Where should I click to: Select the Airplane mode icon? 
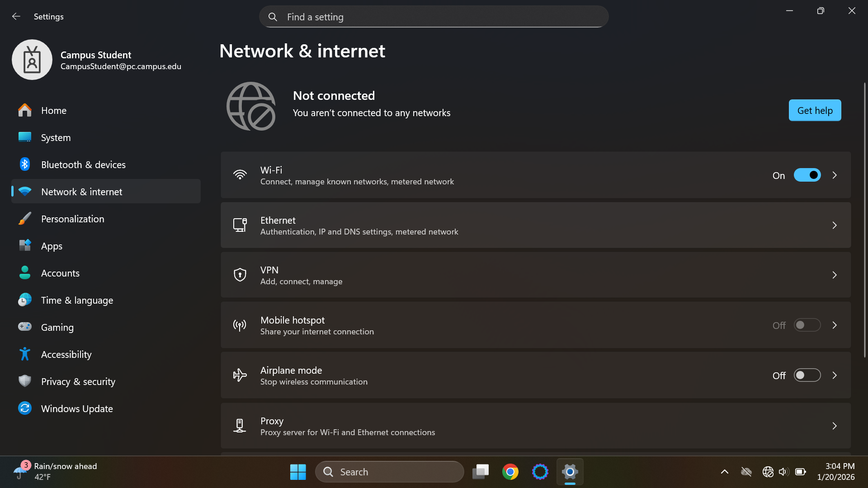[240, 375]
